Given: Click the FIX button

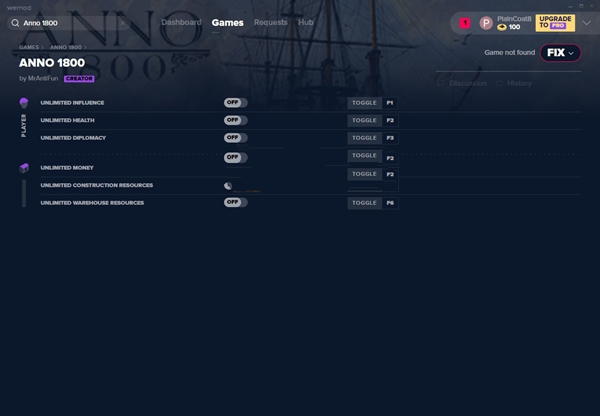Looking at the screenshot, I should pyautogui.click(x=560, y=53).
